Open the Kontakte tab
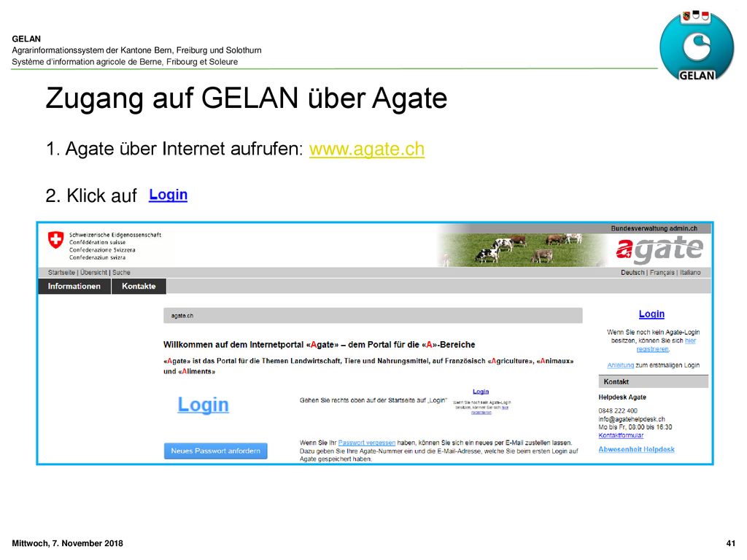Screen dimensions: 747x560 [x=139, y=286]
